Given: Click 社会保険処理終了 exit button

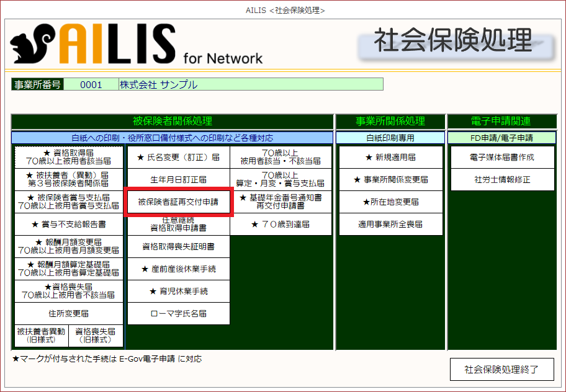Looking at the screenshot, I should tap(501, 370).
